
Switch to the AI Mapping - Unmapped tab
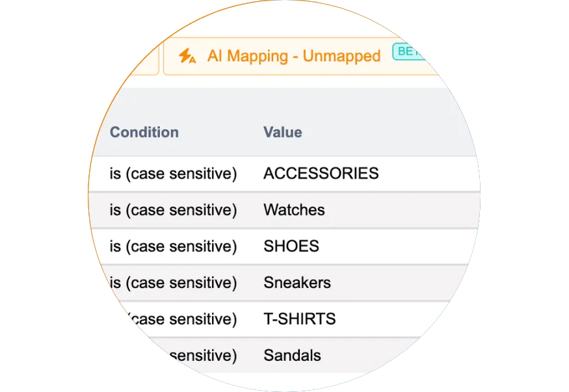pos(293,56)
